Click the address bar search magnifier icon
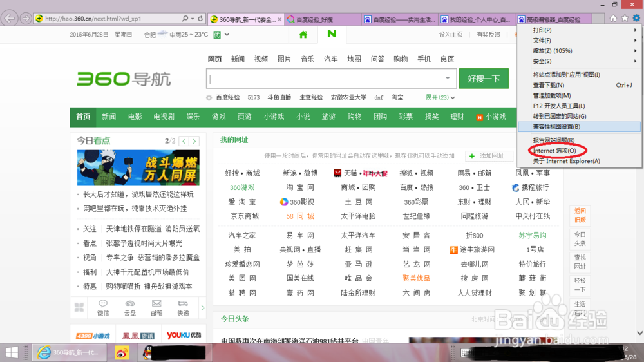The height and width of the screenshot is (362, 644). tap(185, 19)
